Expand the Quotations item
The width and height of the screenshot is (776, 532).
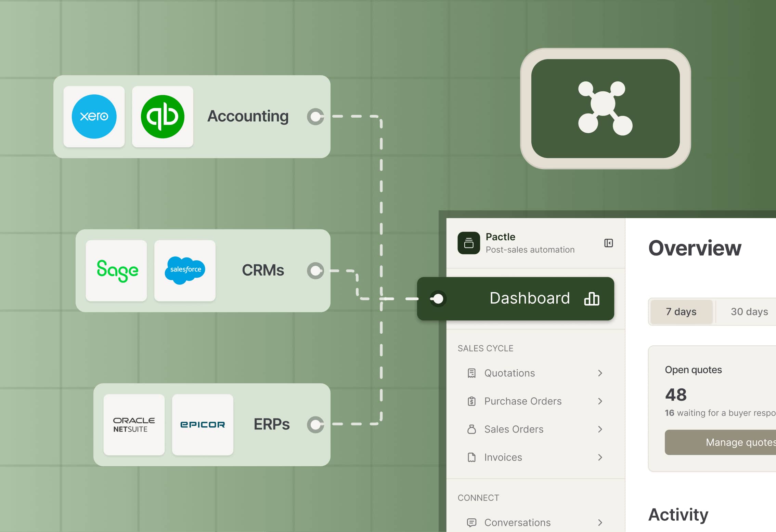pyautogui.click(x=600, y=373)
